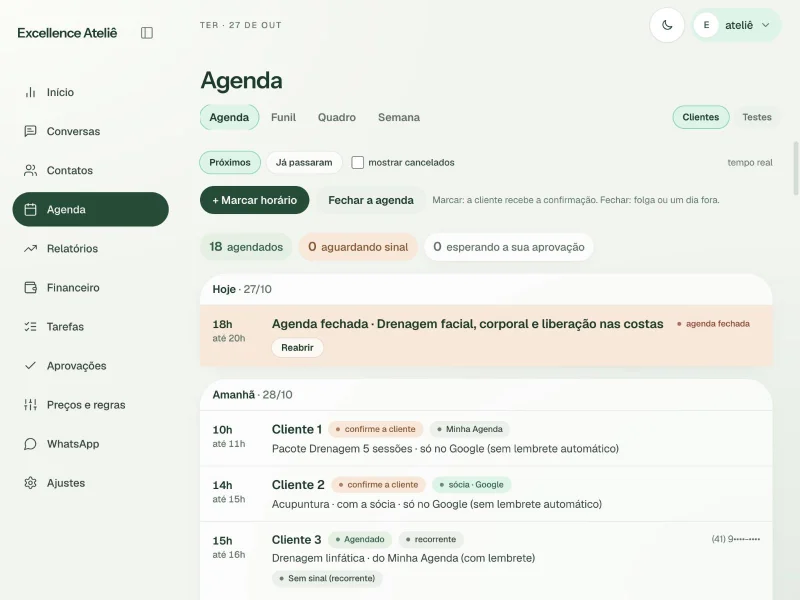Click the Relatórios trend icon
800x600 pixels.
click(31, 248)
